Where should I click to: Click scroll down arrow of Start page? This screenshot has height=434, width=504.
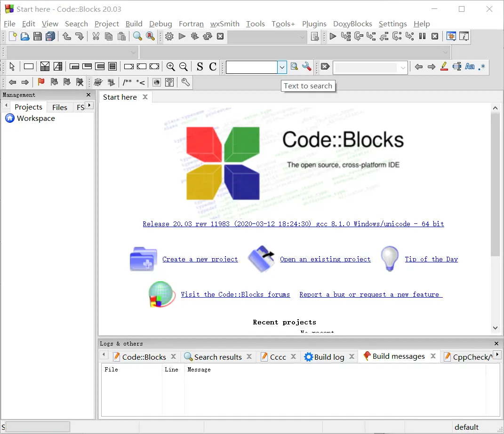[495, 328]
